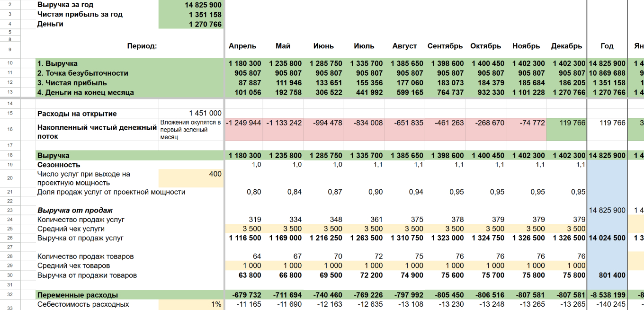Click the 'Сезонность' row label

(59, 165)
